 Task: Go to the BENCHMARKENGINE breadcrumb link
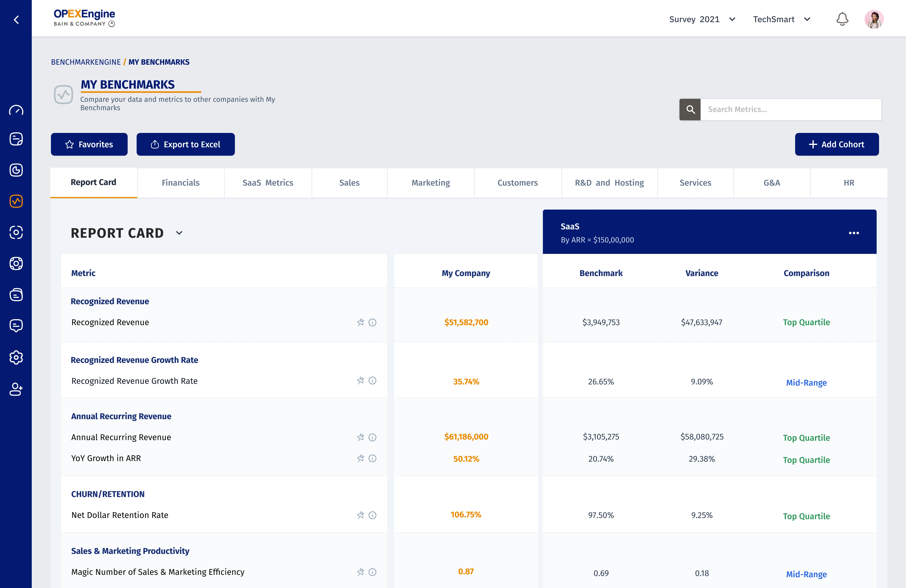86,62
